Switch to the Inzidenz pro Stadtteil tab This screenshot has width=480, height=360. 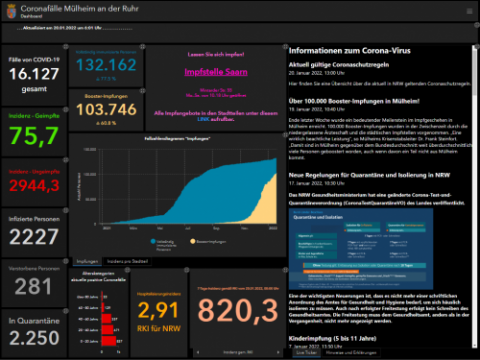127,261
